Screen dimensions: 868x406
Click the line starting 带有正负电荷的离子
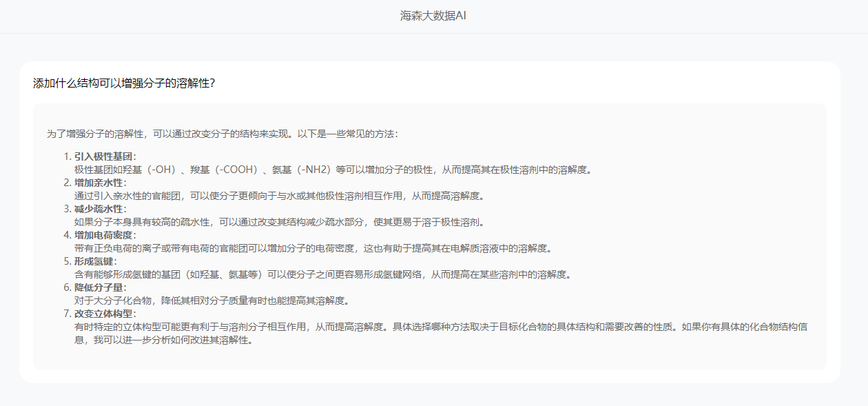click(313, 248)
